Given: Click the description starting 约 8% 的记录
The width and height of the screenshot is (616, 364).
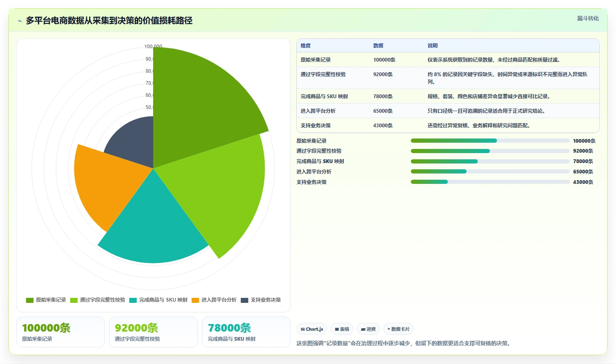Looking at the screenshot, I should [x=507, y=78].
